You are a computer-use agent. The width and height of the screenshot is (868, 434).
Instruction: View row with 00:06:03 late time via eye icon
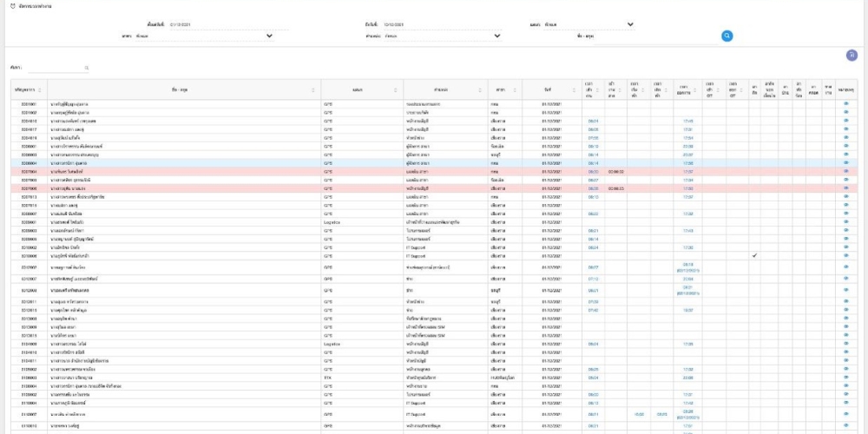[846, 187]
